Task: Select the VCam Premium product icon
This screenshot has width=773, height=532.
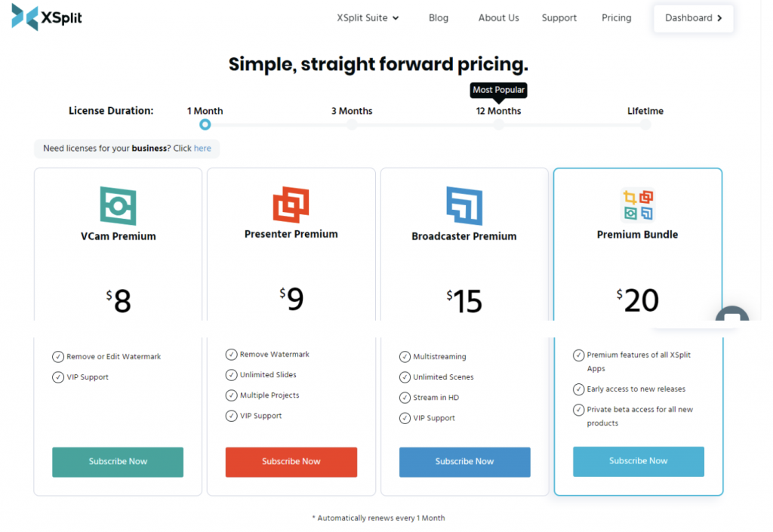Action: coord(118,204)
